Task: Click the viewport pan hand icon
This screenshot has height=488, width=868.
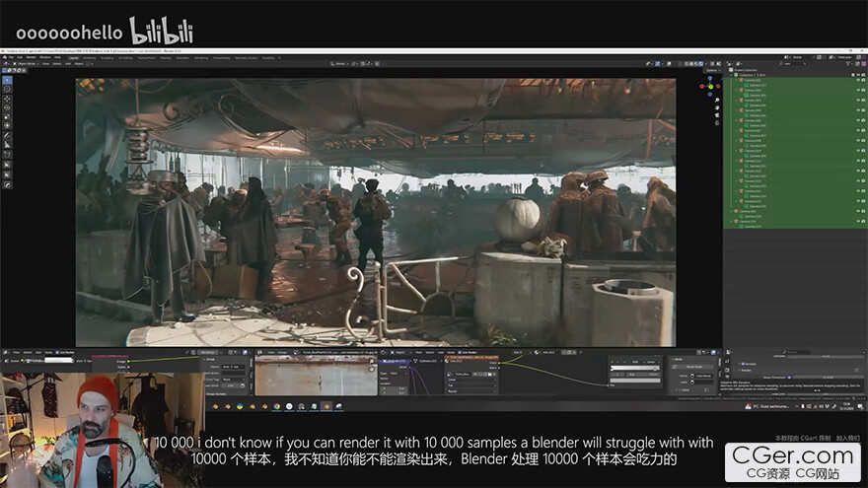Action: coord(717,107)
